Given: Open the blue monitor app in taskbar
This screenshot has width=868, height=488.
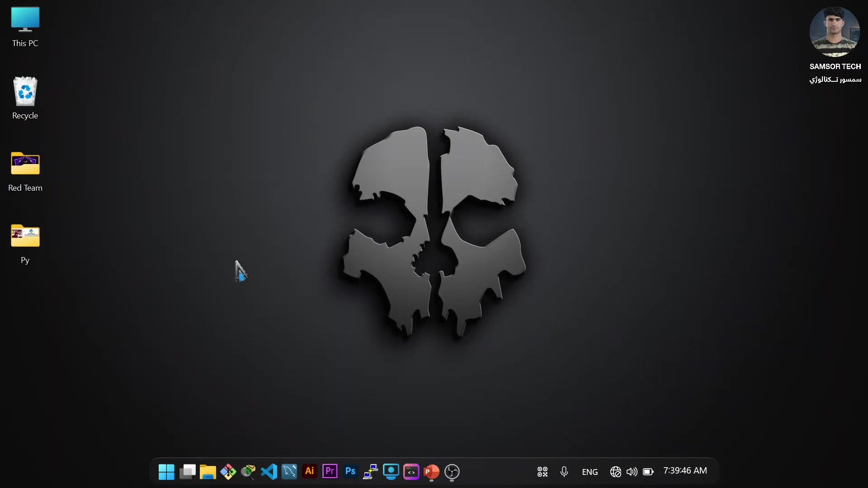Looking at the screenshot, I should (x=391, y=472).
